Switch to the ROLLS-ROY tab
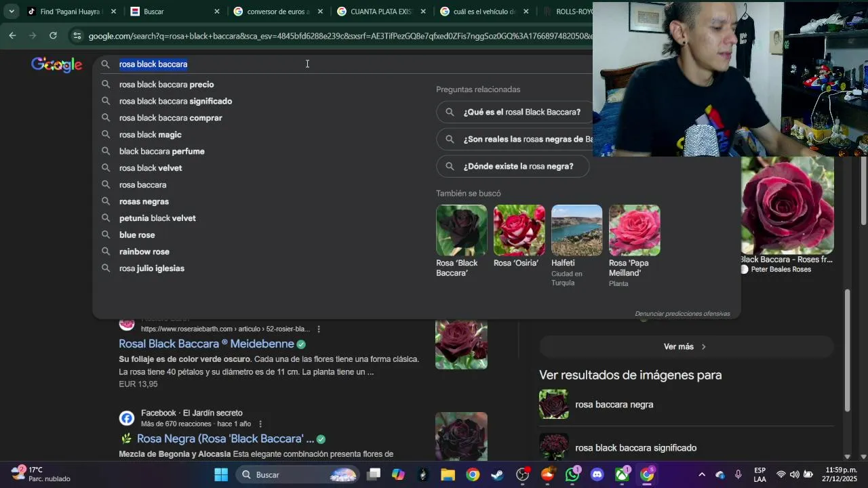The image size is (868, 488). pos(566,12)
